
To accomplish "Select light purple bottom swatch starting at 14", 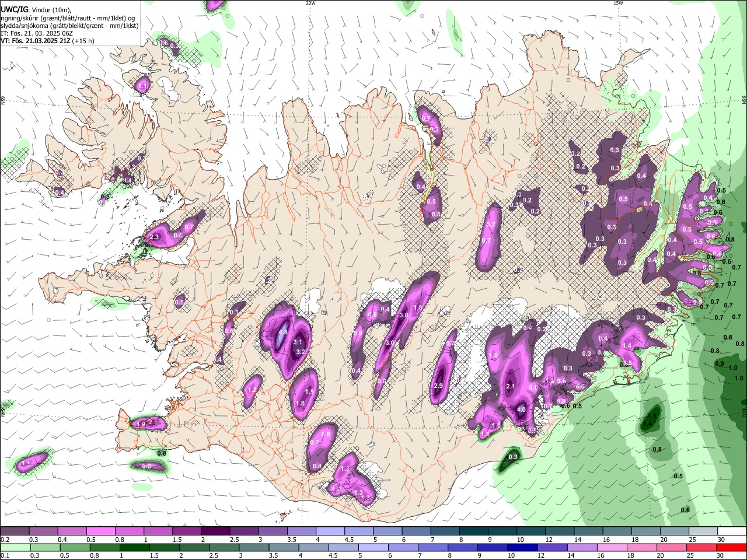I will 581,547.
